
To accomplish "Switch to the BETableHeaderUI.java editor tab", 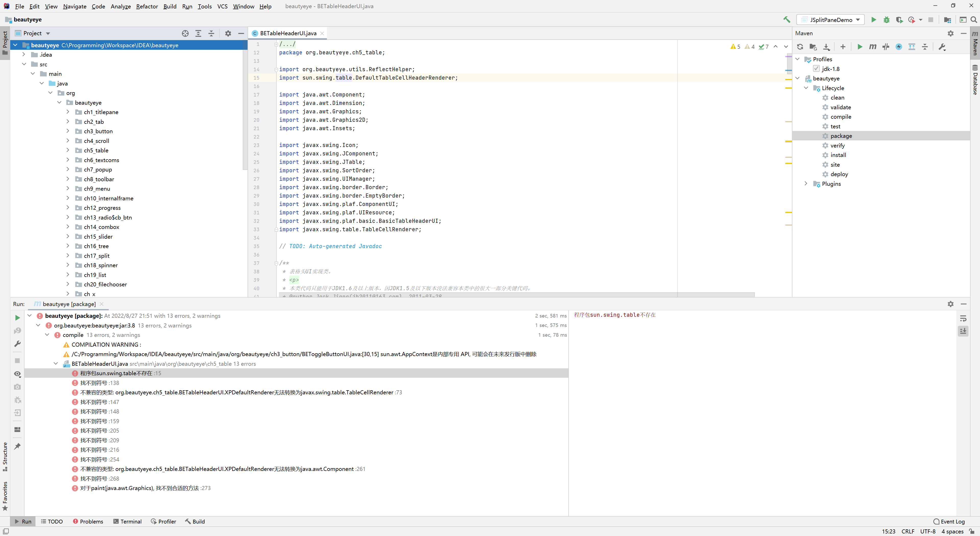I will pos(288,33).
